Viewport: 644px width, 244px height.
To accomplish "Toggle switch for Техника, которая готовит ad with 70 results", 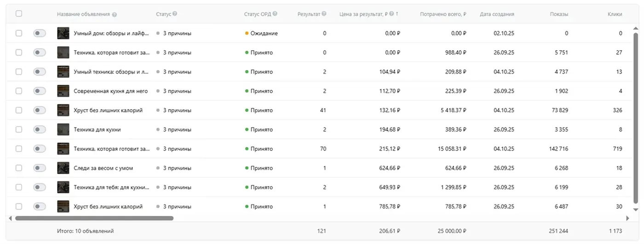I will (40, 149).
